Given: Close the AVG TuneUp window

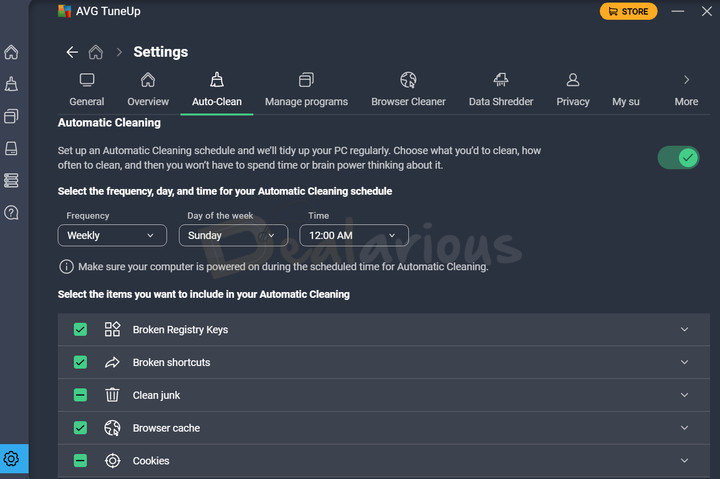Looking at the screenshot, I should [706, 11].
